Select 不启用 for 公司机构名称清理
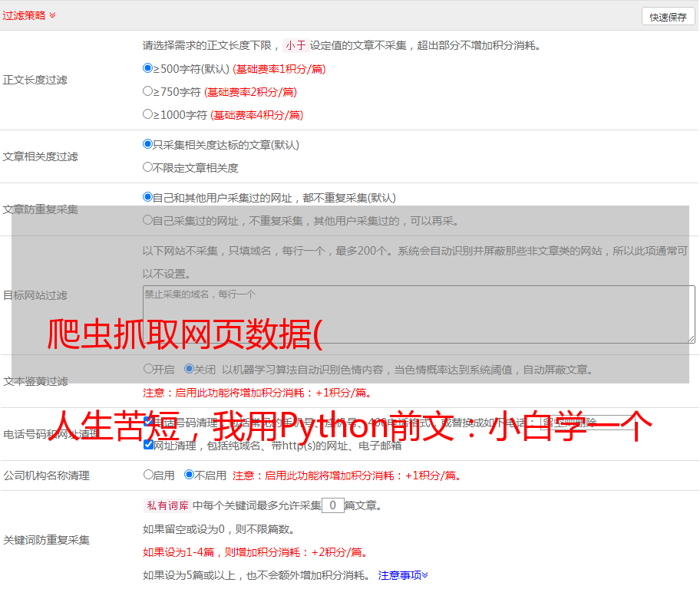 [189, 474]
